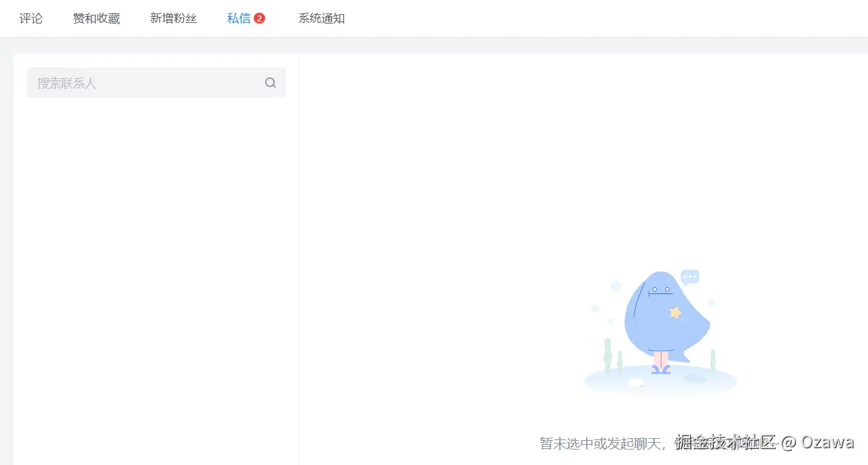868x465 pixels.
Task: Select the 新增粉丝 tab
Action: 173,18
